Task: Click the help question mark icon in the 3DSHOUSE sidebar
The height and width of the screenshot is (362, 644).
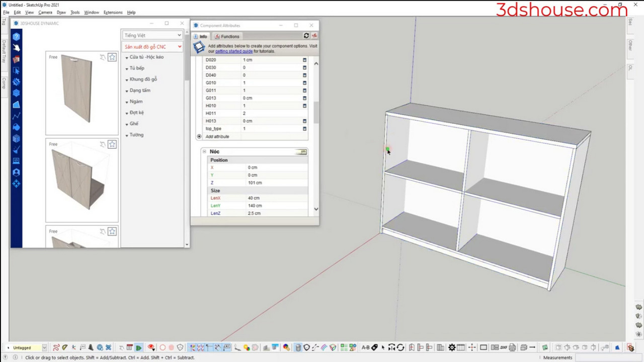Action: (x=16, y=37)
